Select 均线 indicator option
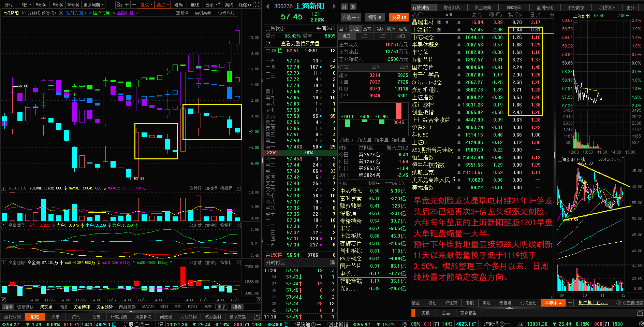 (x=63, y=307)
